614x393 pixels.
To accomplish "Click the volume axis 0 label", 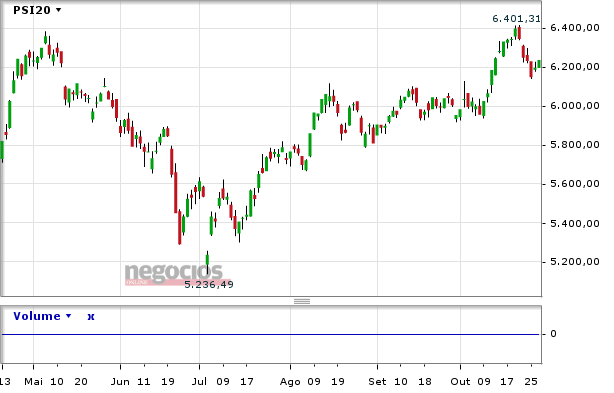I will point(553,334).
